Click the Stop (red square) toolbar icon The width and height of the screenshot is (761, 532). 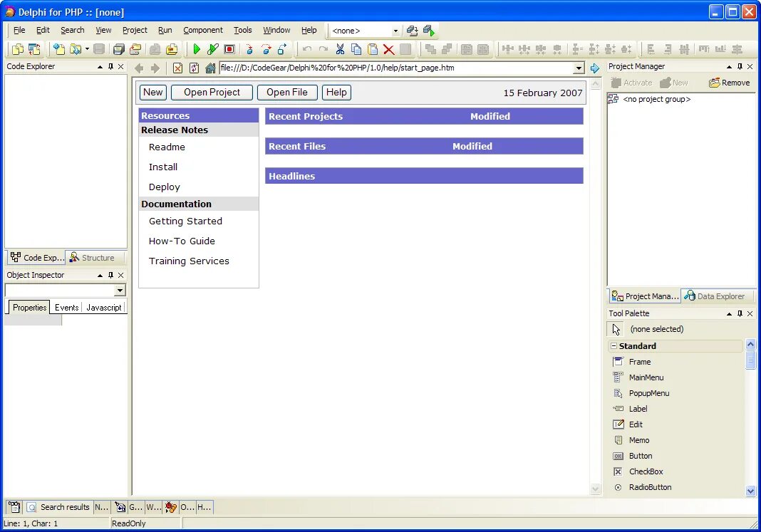[229, 49]
